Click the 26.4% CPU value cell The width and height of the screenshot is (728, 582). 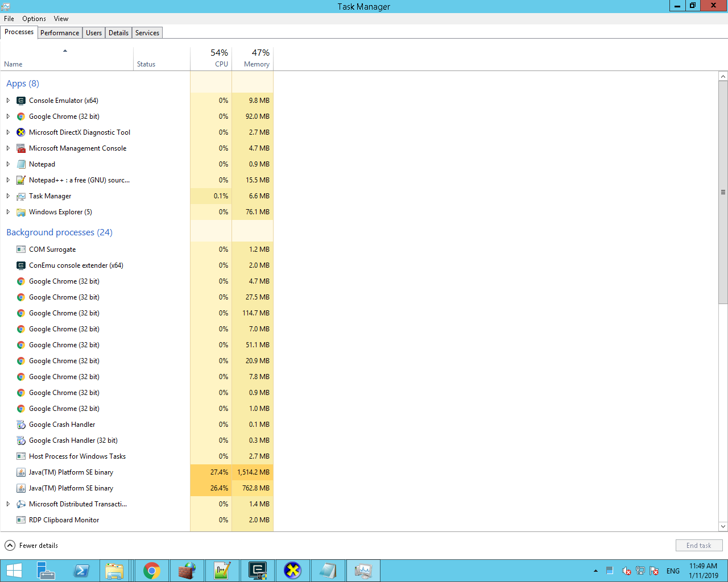(x=211, y=488)
